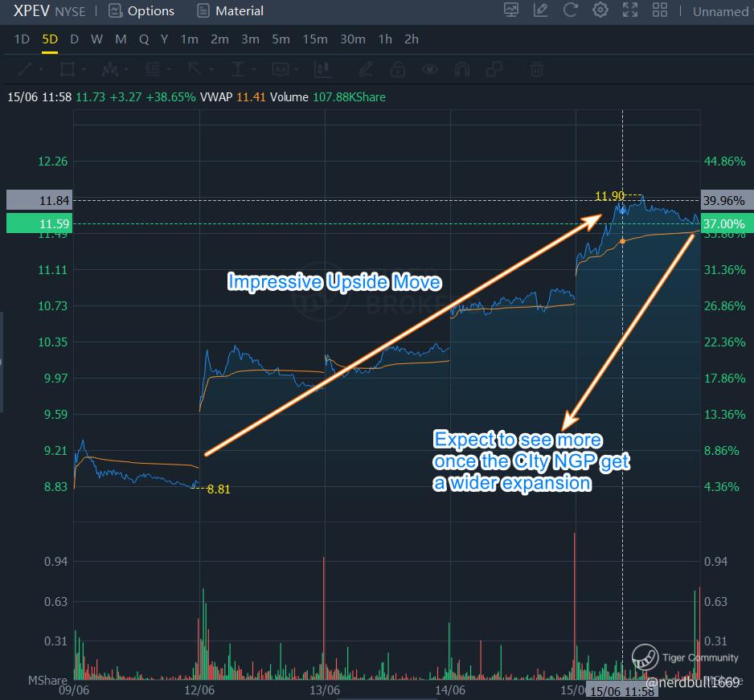754x700 pixels.
Task: Click the Volume 107.88KShare label
Action: 328,97
